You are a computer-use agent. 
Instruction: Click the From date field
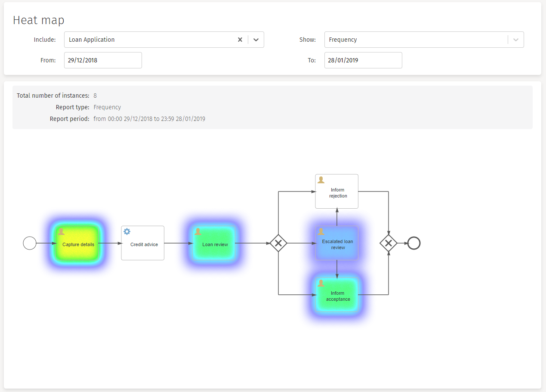point(103,60)
